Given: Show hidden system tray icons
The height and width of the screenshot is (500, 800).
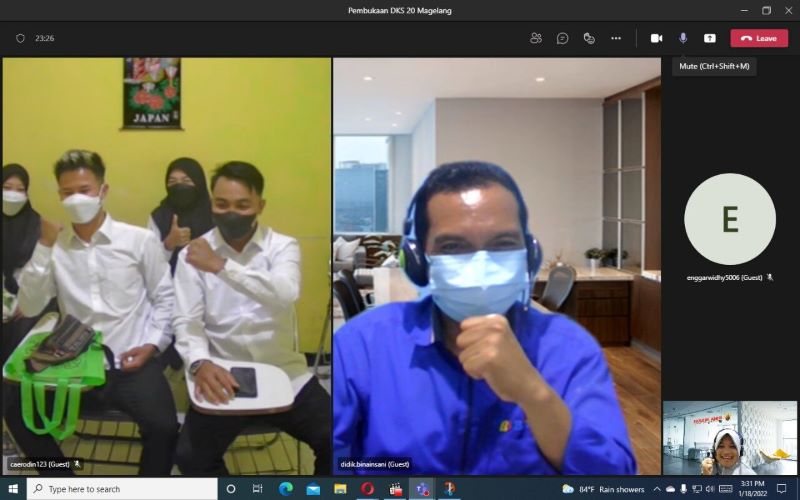Looking at the screenshot, I should click(x=656, y=489).
